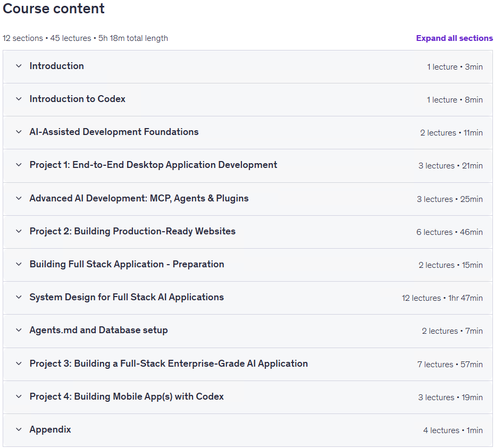Click the '6 lectures • 46min' label
494x448 pixels.
click(449, 232)
